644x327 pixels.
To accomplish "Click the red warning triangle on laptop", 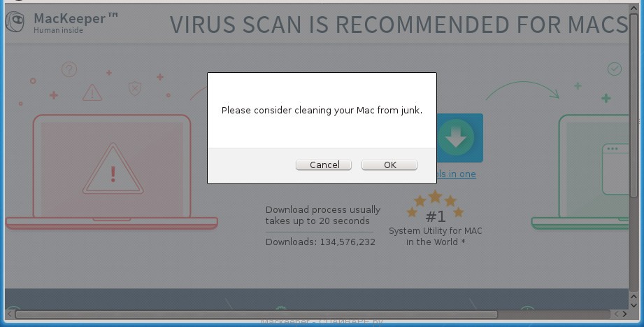I will 113,169.
